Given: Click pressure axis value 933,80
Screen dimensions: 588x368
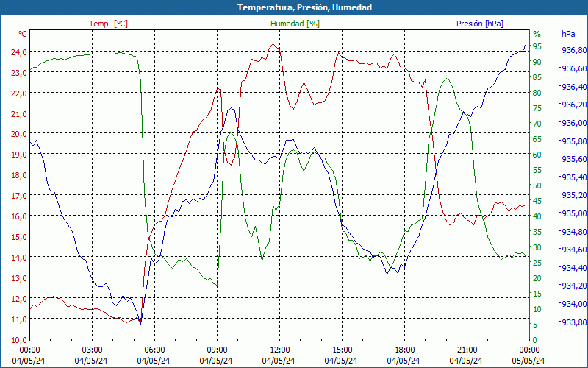Looking at the screenshot, I should (x=574, y=322).
